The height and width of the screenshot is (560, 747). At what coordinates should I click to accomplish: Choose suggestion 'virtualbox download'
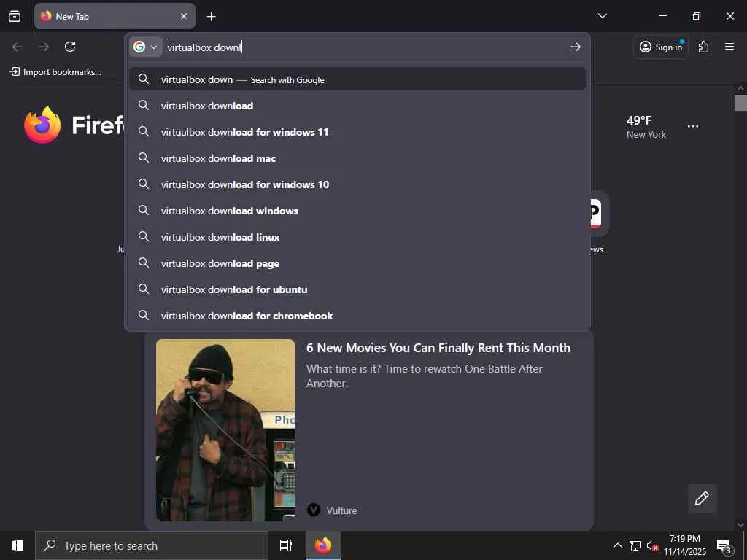[x=357, y=106]
